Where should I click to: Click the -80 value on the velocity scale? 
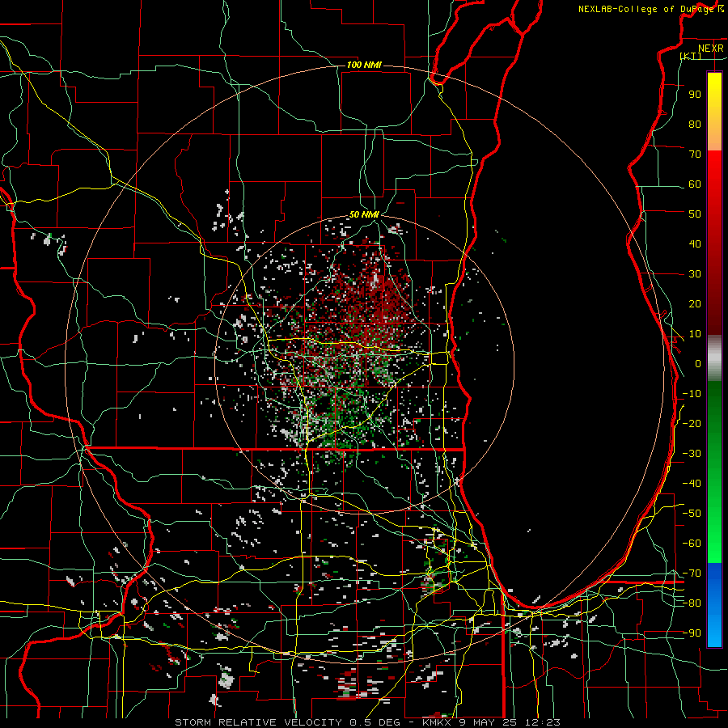click(692, 603)
